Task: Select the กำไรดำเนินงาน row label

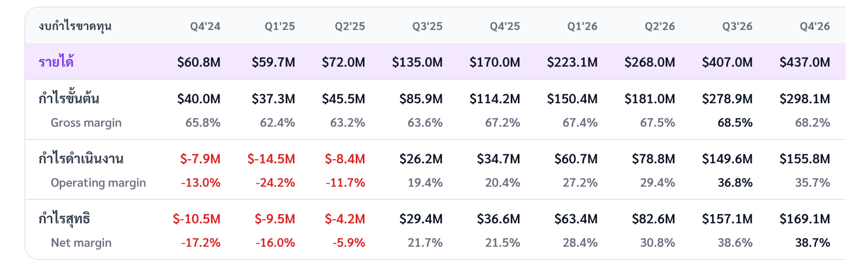Action: tap(81, 158)
